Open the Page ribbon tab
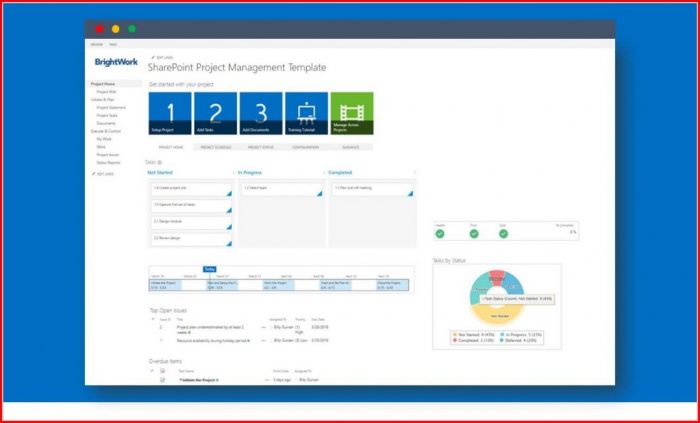This screenshot has width=700, height=423. [113, 45]
